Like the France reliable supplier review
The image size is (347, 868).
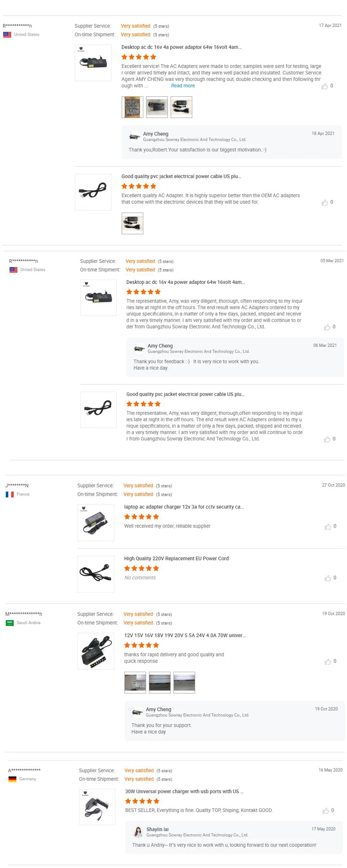(328, 527)
